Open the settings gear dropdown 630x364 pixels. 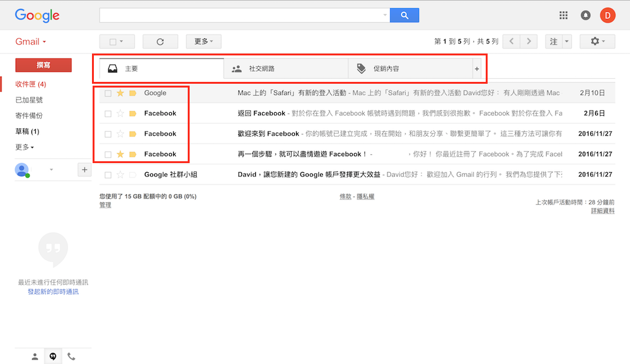coord(597,42)
